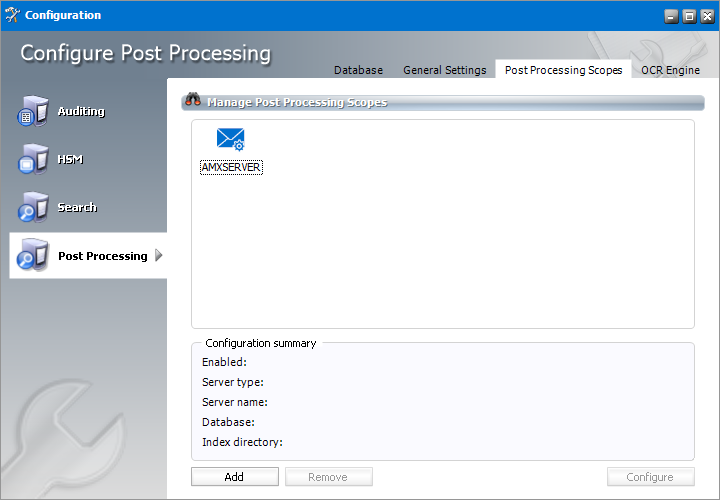720x500 pixels.
Task: Click the AMXSERVER label text
Action: [x=231, y=168]
